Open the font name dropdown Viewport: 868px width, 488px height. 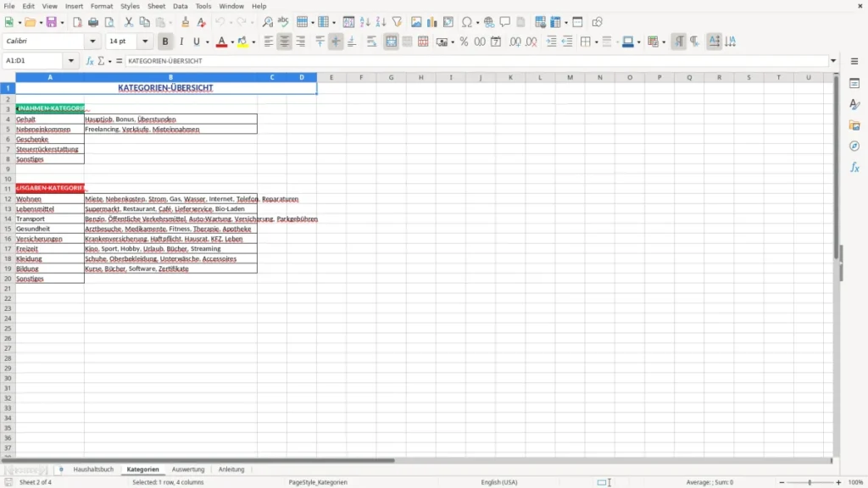(92, 42)
